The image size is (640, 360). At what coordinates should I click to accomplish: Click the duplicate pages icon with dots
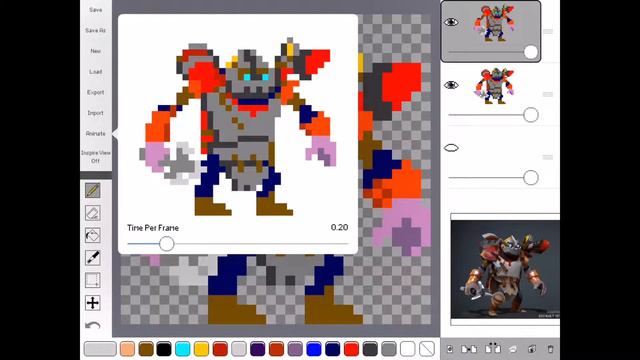point(493,348)
